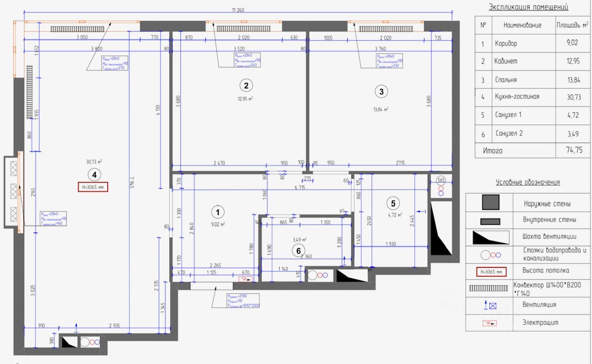592x364 pixels.
Task: Click the external walls symbol in the legend
Action: [x=490, y=202]
